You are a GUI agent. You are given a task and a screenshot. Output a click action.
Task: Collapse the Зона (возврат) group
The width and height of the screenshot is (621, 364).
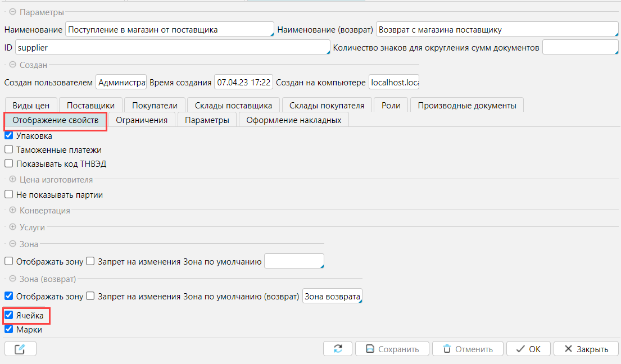(x=13, y=279)
